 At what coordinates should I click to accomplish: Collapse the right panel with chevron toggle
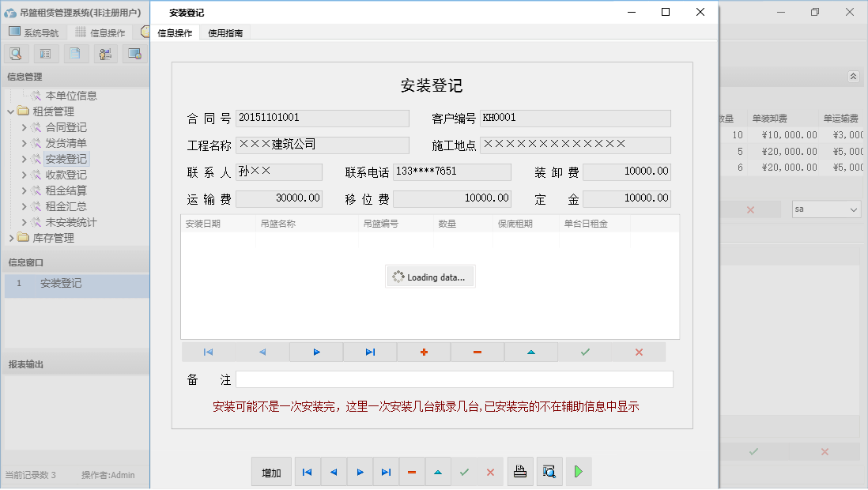point(854,77)
